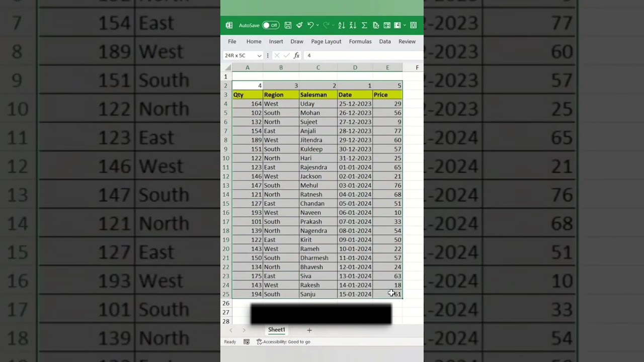This screenshot has height=362, width=644.
Task: Click Qty cell with value 193
Action: click(247, 213)
